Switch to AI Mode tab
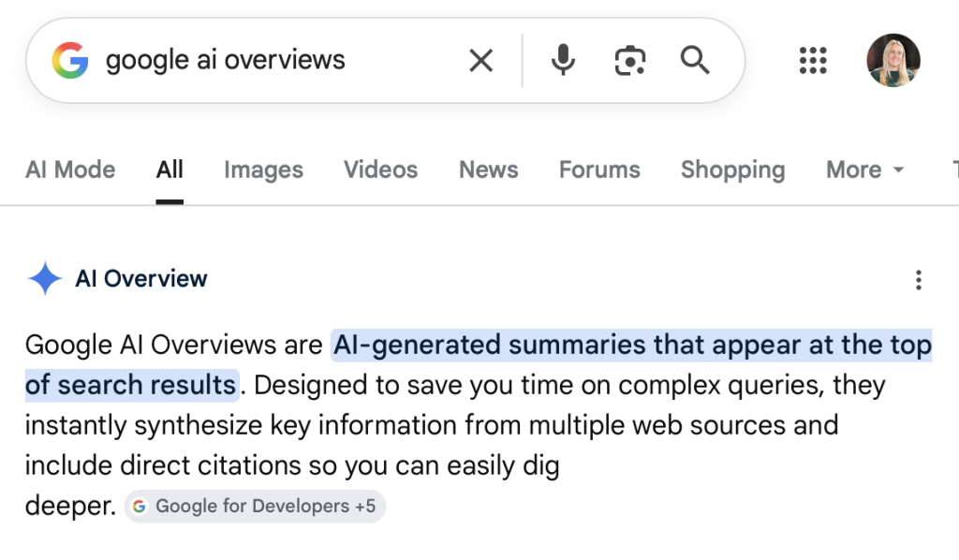The width and height of the screenshot is (959, 560). [70, 169]
